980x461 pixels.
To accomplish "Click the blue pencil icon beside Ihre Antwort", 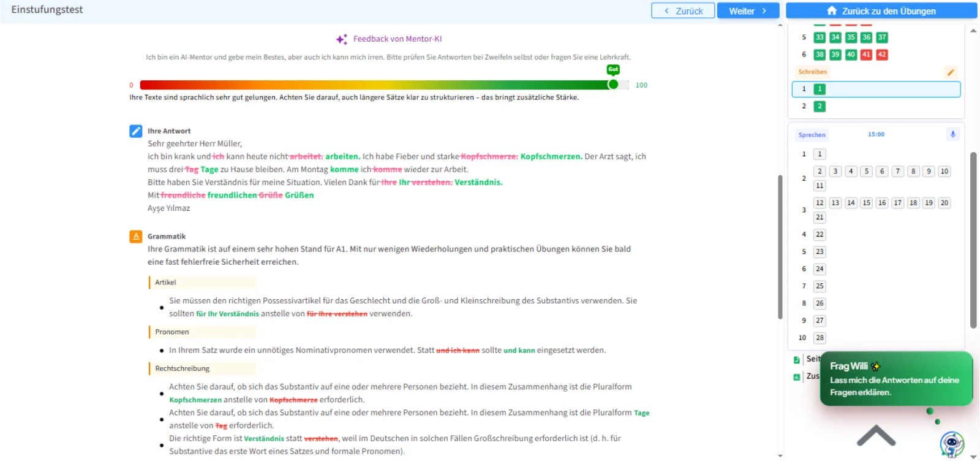I will tap(136, 131).
